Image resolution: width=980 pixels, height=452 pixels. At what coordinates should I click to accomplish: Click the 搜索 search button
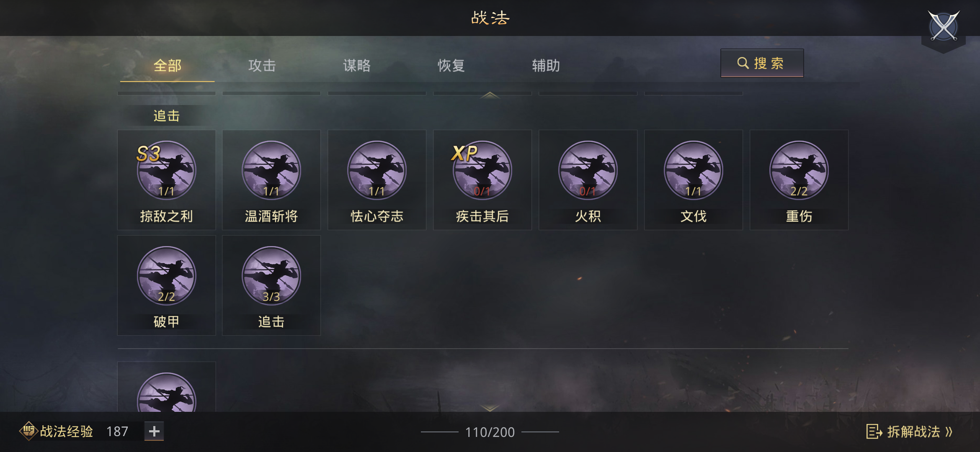(x=762, y=63)
